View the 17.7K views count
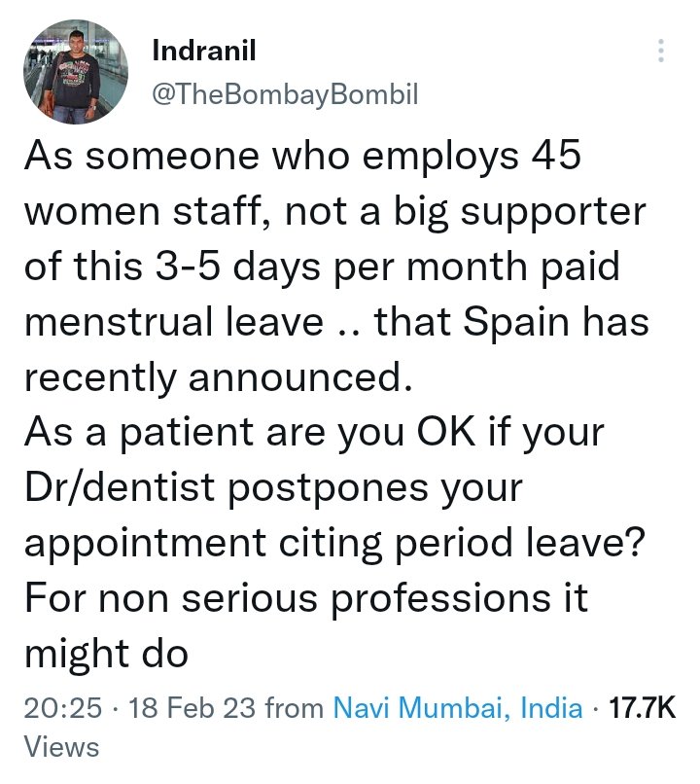This screenshot has height=784, width=700. 642,708
